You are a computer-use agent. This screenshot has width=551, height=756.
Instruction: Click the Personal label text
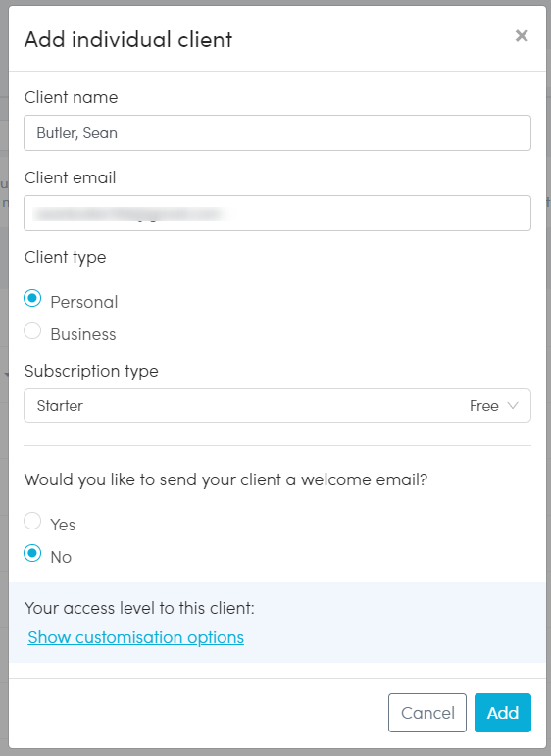(x=84, y=302)
